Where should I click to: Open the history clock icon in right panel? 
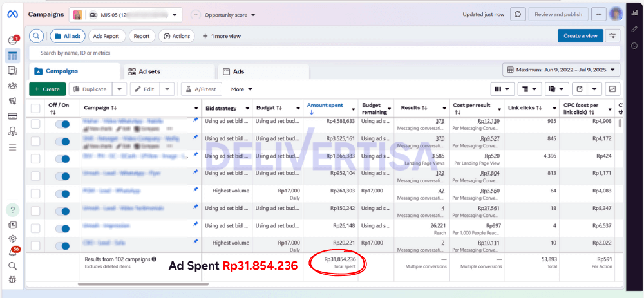[x=634, y=45]
